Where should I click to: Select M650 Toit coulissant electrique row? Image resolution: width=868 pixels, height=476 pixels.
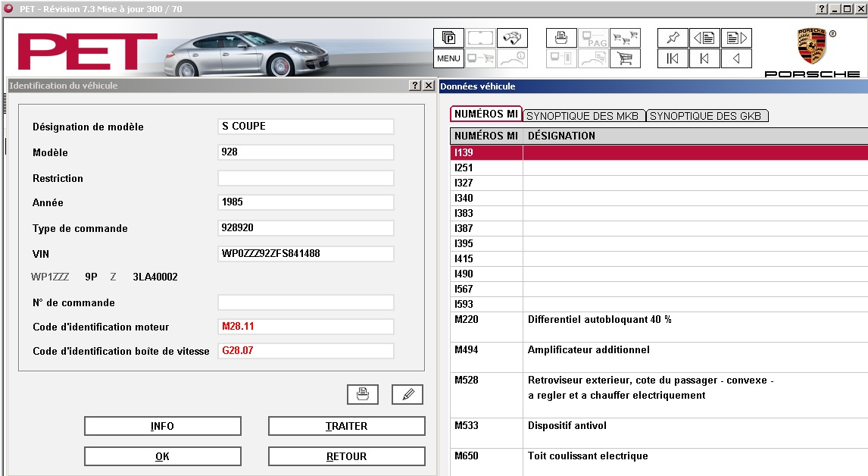tap(659, 462)
